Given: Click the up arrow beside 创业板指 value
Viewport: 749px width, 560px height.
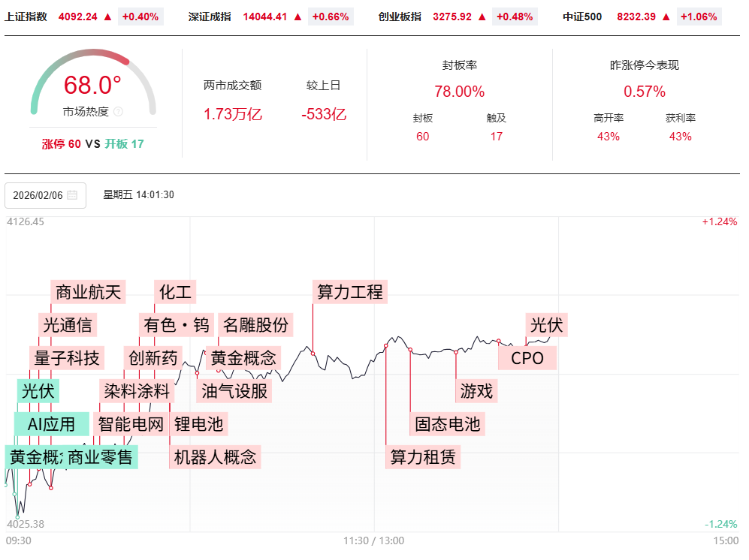Looking at the screenshot, I should 482,17.
